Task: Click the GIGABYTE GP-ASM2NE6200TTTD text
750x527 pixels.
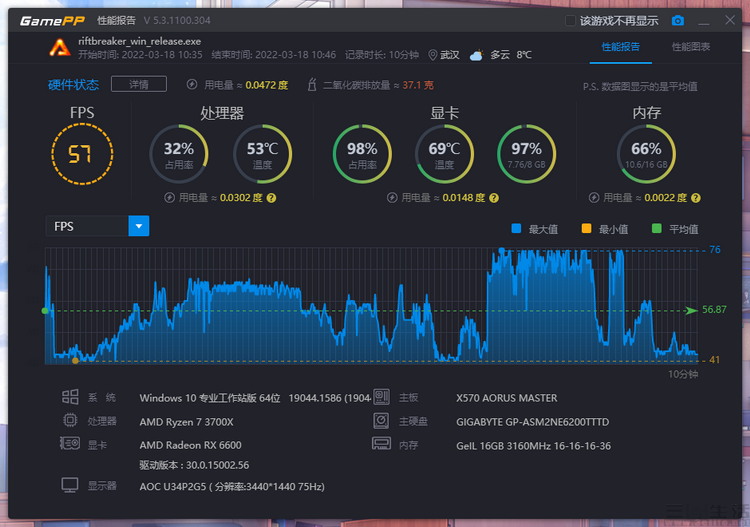Action: coord(533,422)
